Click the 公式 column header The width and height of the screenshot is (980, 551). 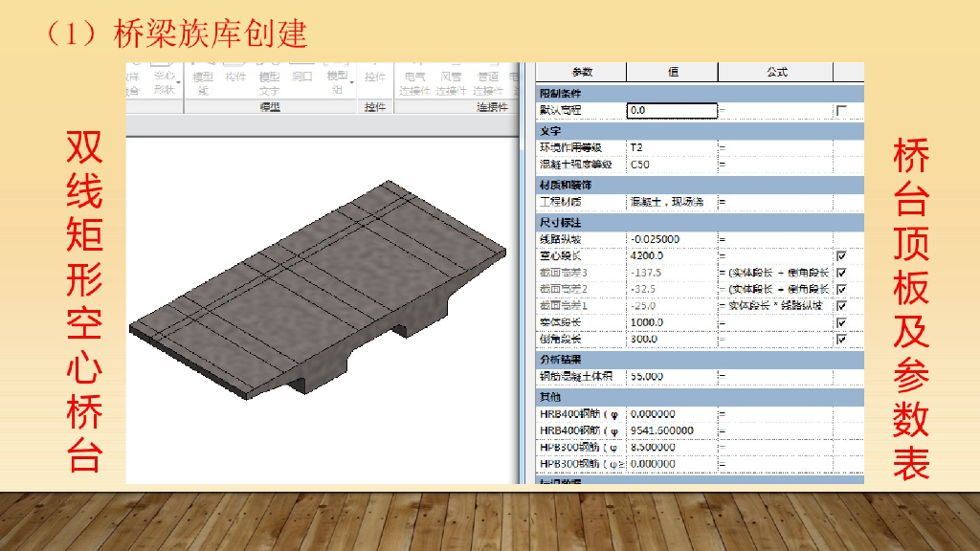point(775,72)
